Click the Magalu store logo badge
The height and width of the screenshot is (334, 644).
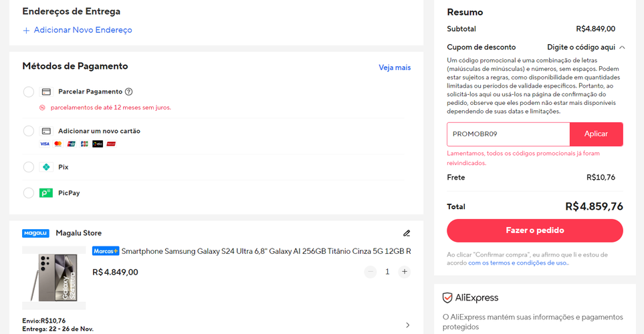click(x=35, y=233)
